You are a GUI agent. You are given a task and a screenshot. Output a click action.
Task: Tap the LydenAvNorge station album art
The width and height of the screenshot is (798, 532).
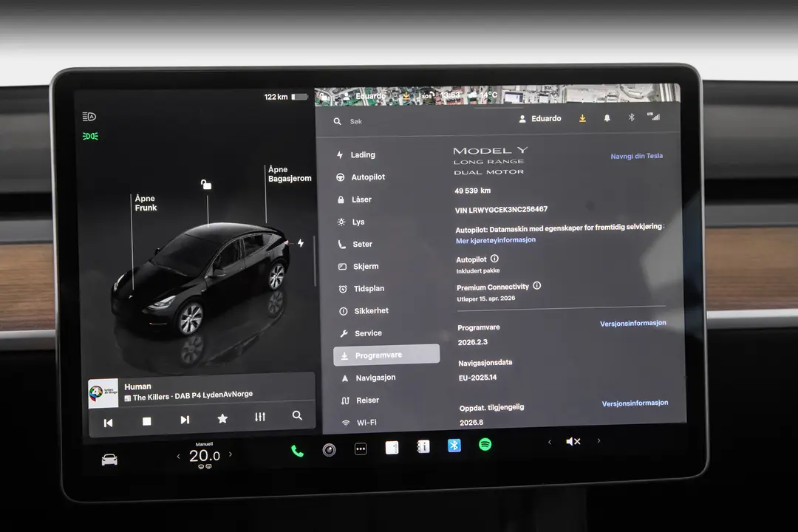103,393
